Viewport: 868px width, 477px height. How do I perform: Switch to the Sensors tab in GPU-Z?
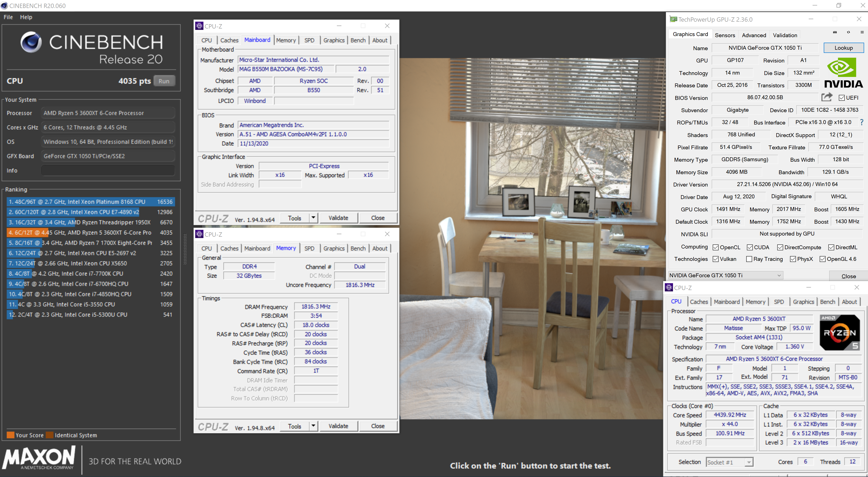[x=725, y=35]
